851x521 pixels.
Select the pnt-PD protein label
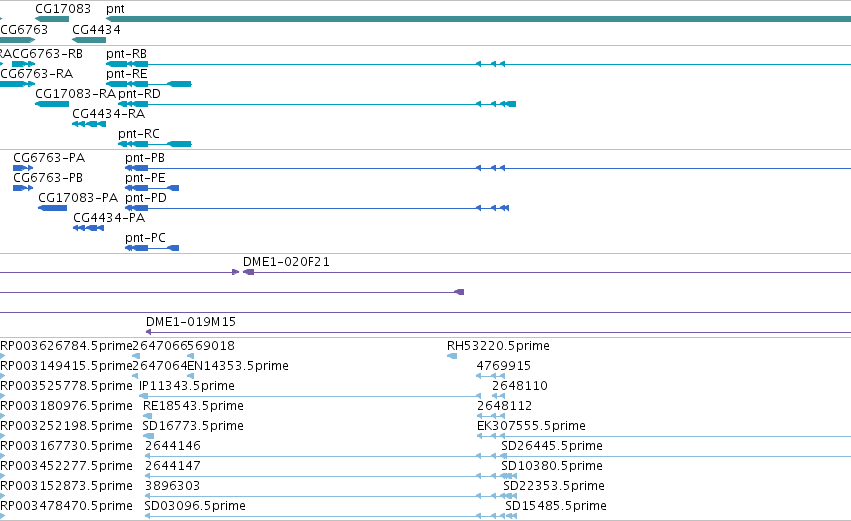tap(146, 198)
